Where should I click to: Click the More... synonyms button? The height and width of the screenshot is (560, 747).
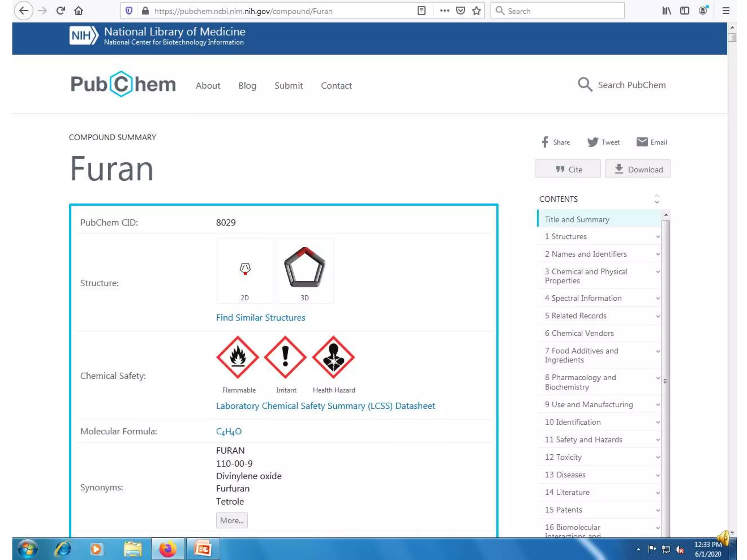(x=232, y=520)
